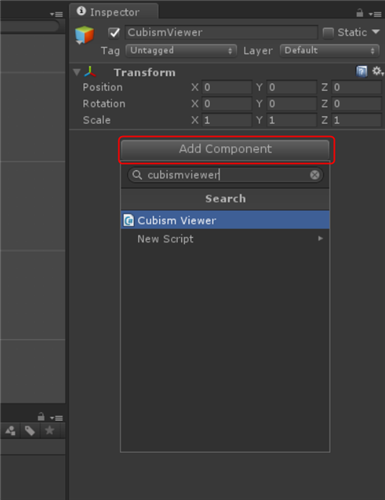385x500 pixels.
Task: Click the Position X field
Action: click(227, 87)
